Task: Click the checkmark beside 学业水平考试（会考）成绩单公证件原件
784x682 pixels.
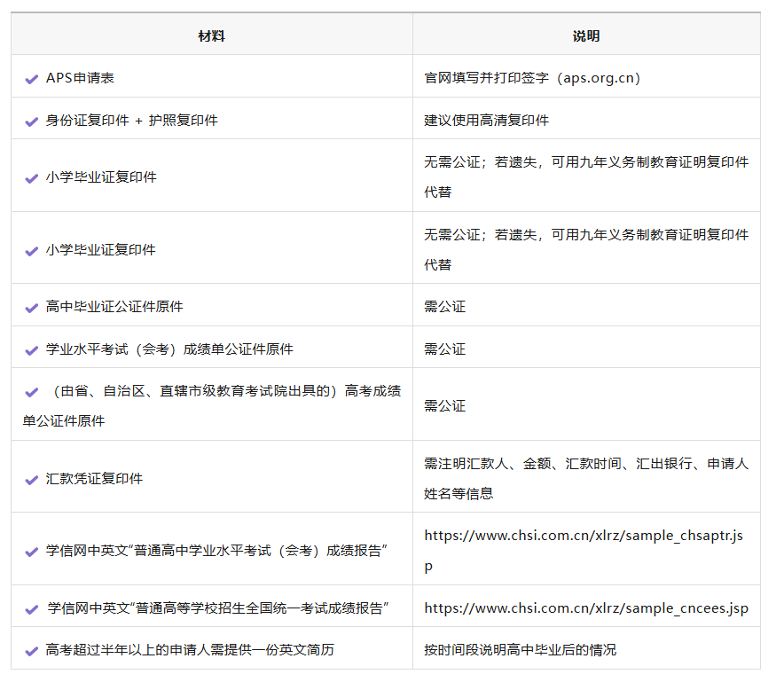Action: point(32,350)
